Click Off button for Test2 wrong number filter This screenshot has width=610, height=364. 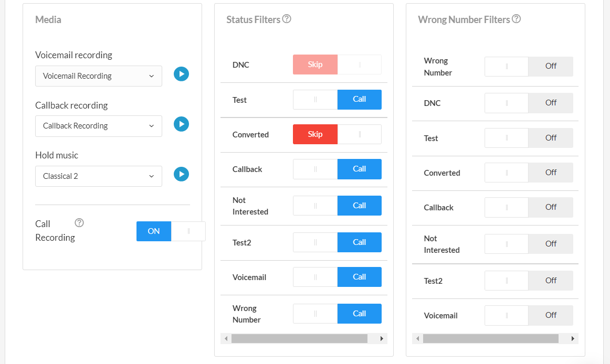point(550,281)
